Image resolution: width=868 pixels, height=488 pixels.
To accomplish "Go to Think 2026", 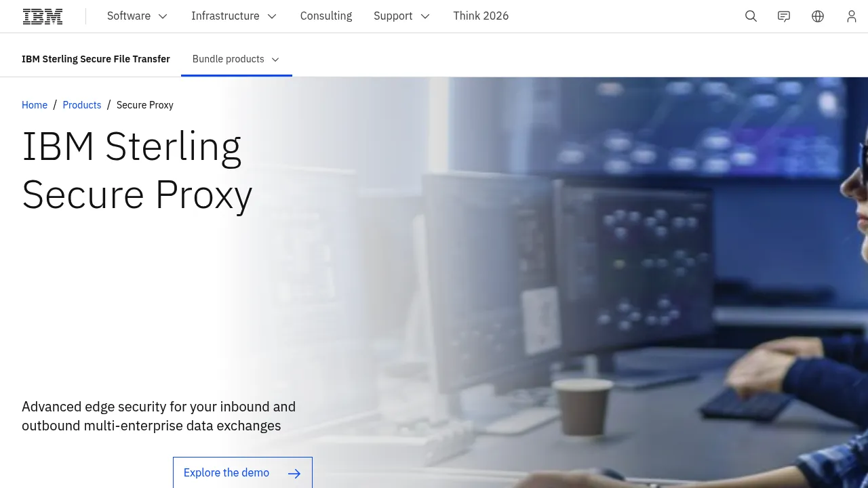I will (x=481, y=16).
